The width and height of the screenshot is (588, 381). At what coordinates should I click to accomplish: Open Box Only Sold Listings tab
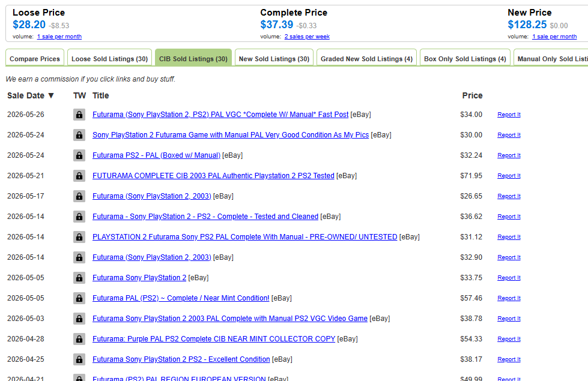pos(465,59)
